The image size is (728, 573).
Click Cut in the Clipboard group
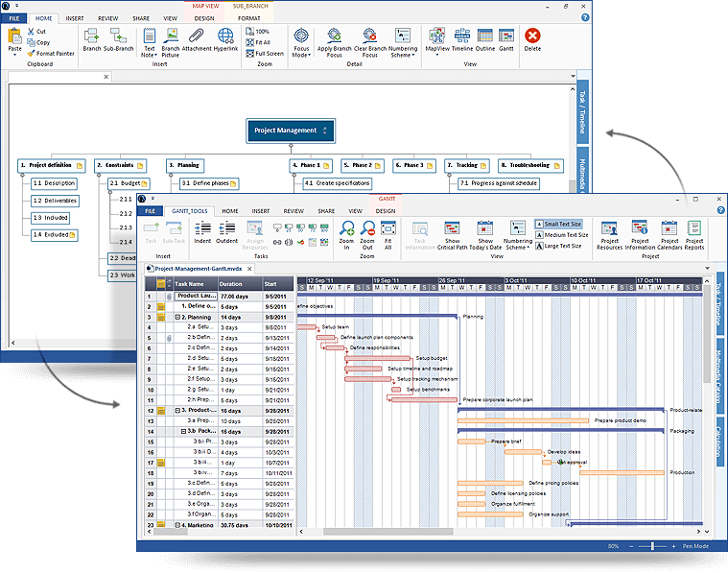pyautogui.click(x=36, y=31)
